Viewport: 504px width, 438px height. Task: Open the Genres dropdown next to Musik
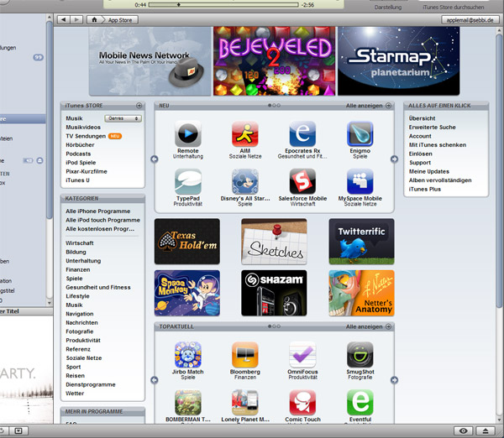coord(124,119)
